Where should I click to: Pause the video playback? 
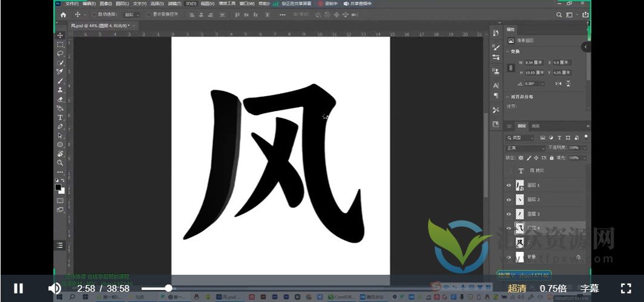19,289
